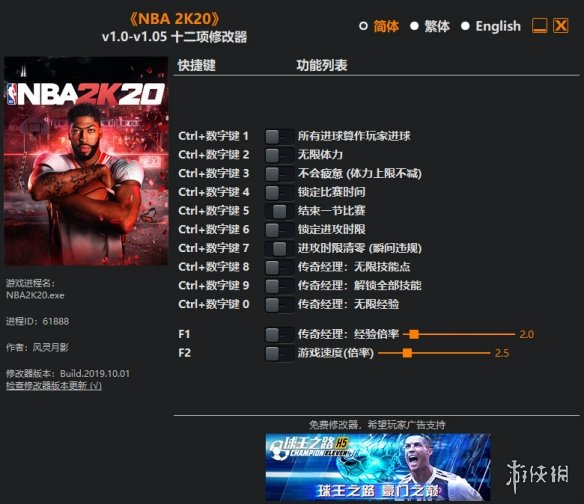Turn on 锁定比赛时间 toggle

coord(279,193)
